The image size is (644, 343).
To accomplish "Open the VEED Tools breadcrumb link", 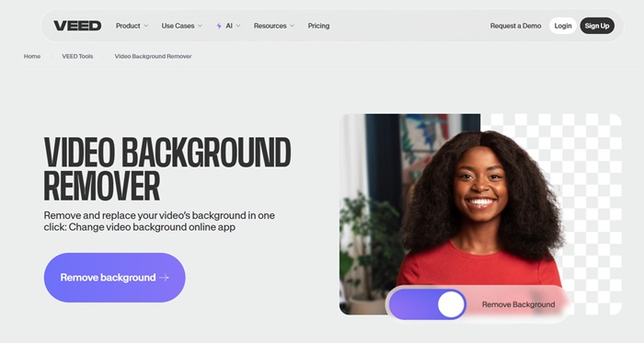I will point(77,56).
